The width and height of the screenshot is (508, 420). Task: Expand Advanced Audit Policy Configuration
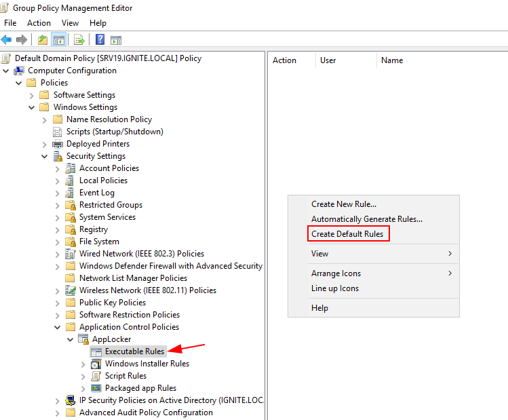pyautogui.click(x=58, y=413)
